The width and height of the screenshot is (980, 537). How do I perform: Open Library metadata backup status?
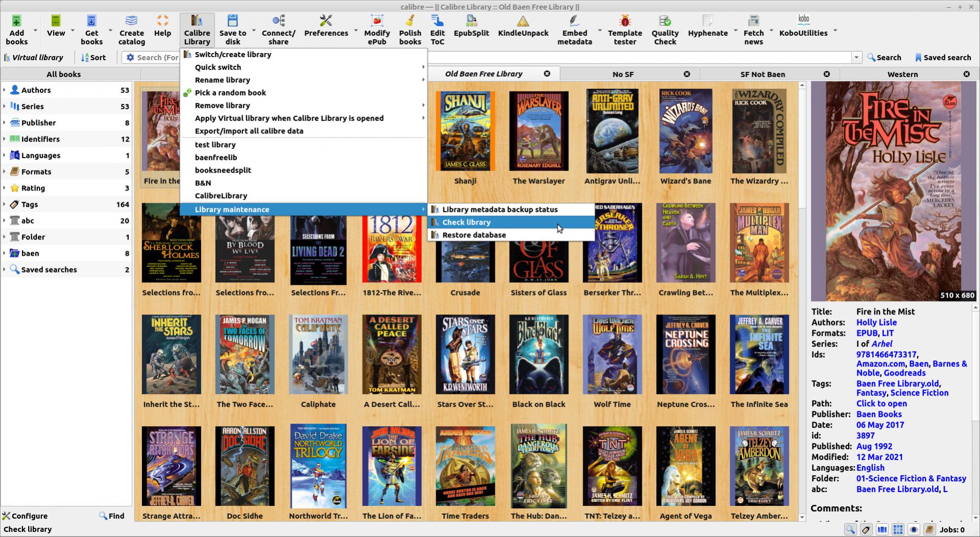511,209
